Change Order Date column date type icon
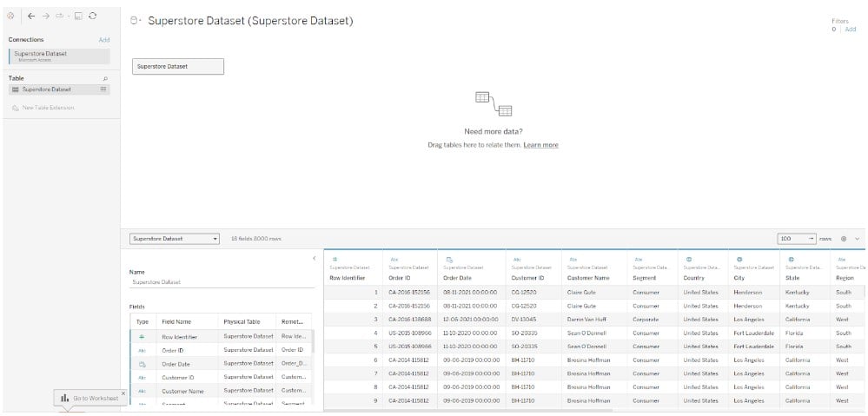 pos(449,259)
